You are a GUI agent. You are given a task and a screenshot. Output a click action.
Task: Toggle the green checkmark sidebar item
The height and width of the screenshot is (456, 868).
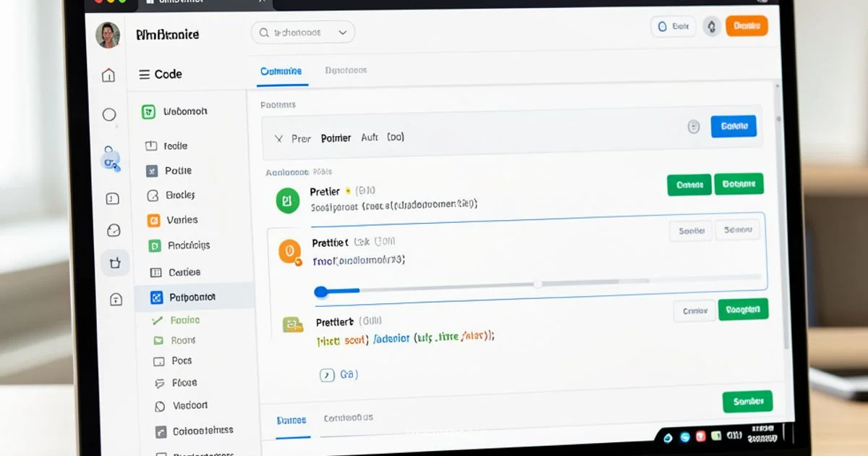157,320
